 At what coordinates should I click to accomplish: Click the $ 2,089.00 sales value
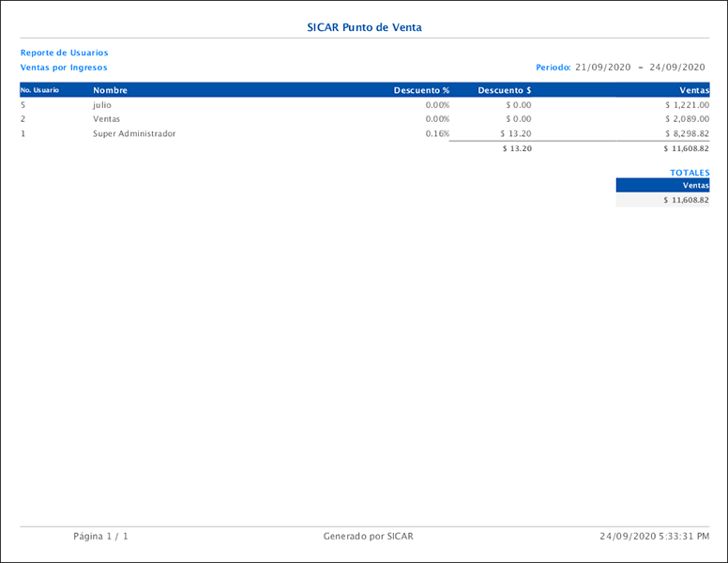point(686,119)
